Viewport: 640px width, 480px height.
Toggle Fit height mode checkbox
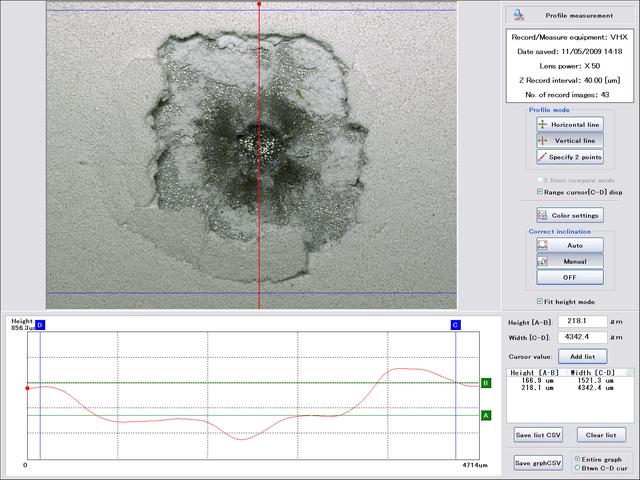click(x=541, y=301)
